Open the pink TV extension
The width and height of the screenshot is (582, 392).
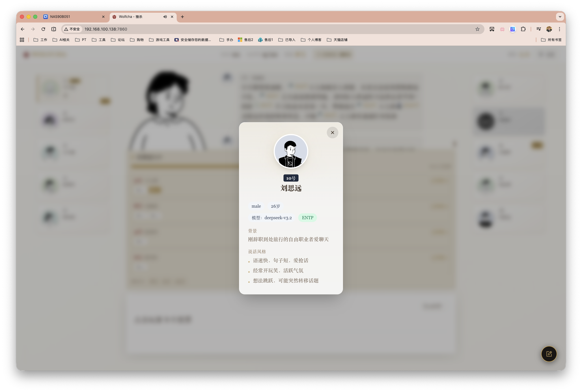click(x=502, y=29)
